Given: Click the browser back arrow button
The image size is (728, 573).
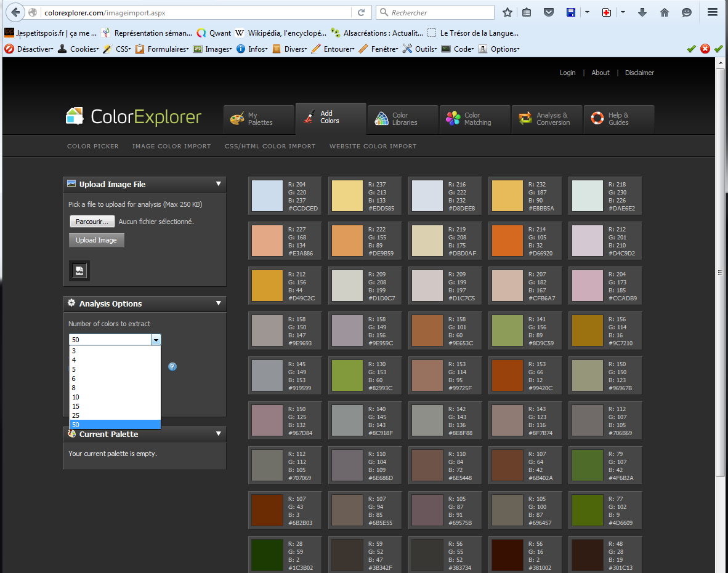Looking at the screenshot, I should (x=15, y=12).
